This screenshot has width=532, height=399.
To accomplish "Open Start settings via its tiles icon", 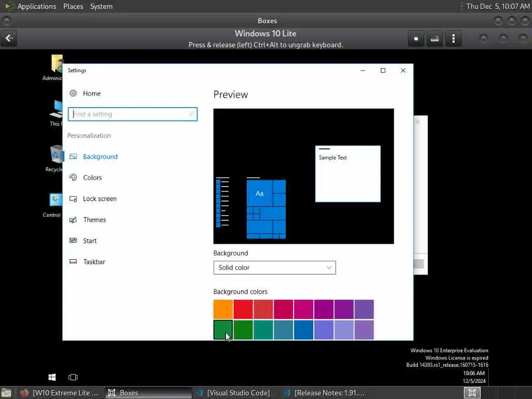I will 73,241.
